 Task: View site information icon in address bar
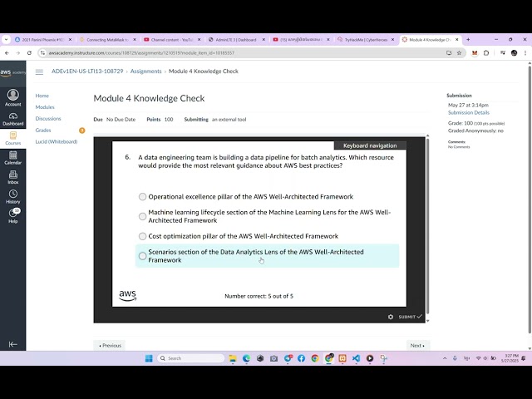pos(42,53)
